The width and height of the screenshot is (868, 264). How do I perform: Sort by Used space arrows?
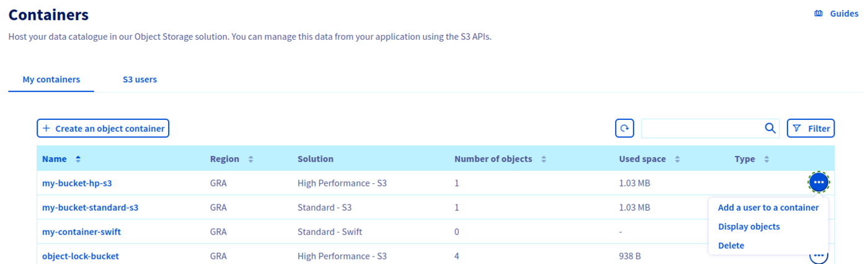coord(677,159)
